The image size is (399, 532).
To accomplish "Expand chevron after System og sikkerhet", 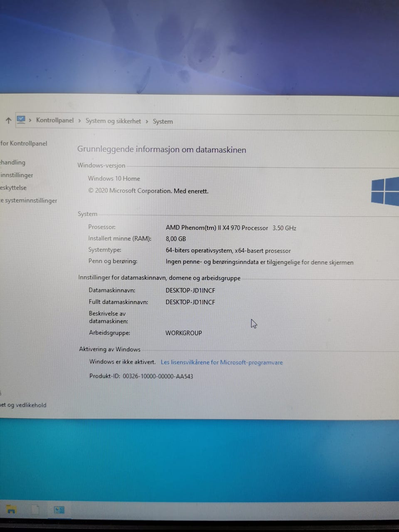I will click(147, 121).
